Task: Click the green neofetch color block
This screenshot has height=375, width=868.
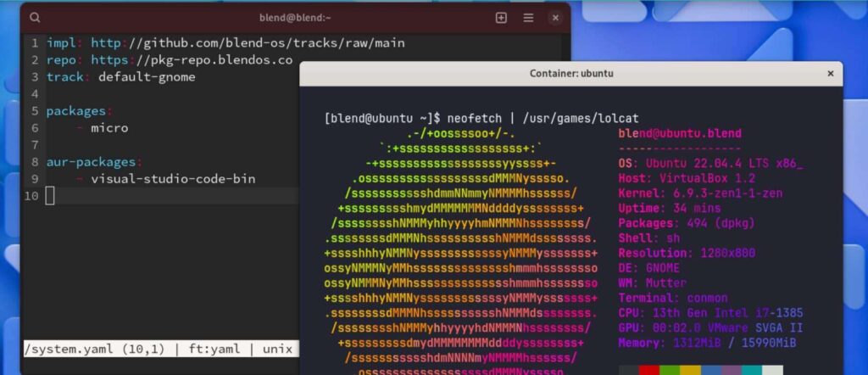Action: (670, 370)
